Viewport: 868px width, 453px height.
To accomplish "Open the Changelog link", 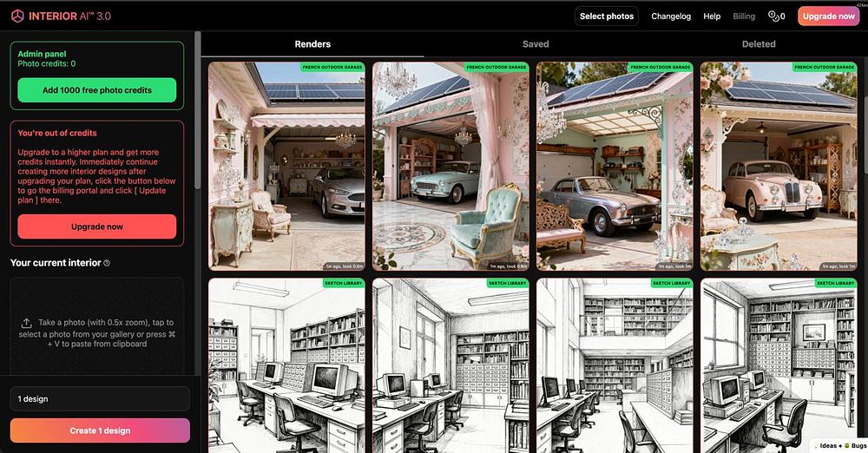I will point(671,16).
